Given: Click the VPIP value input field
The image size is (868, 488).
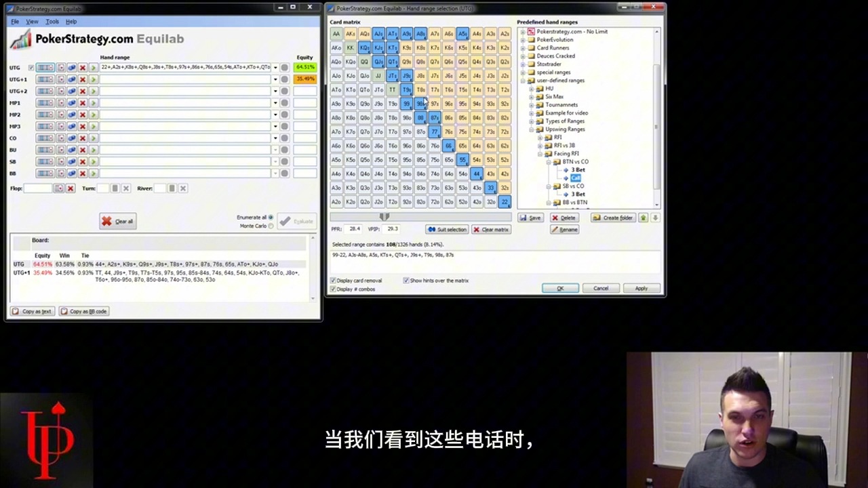Looking at the screenshot, I should 392,229.
